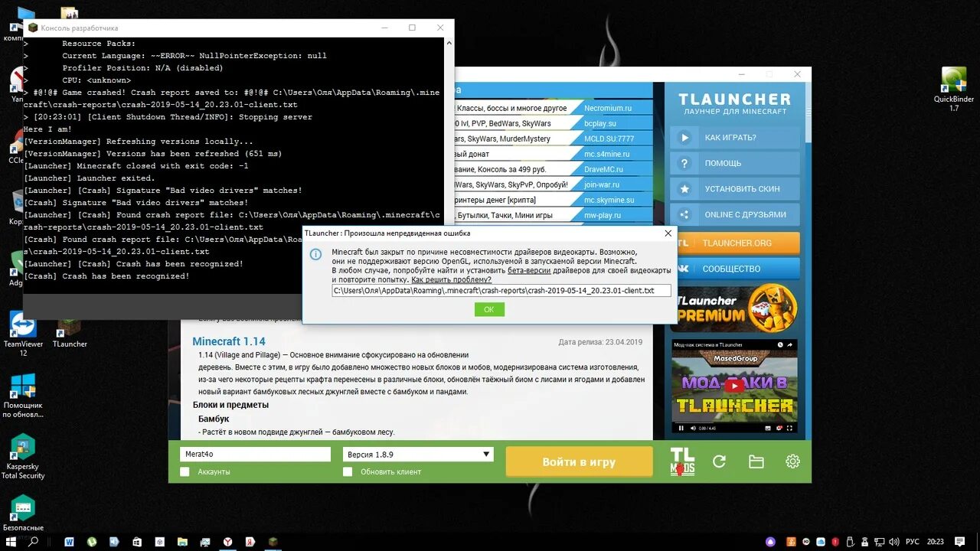Screen dimensions: 980x551
Task: Seek on the promo video progress bar
Action: pos(734,422)
